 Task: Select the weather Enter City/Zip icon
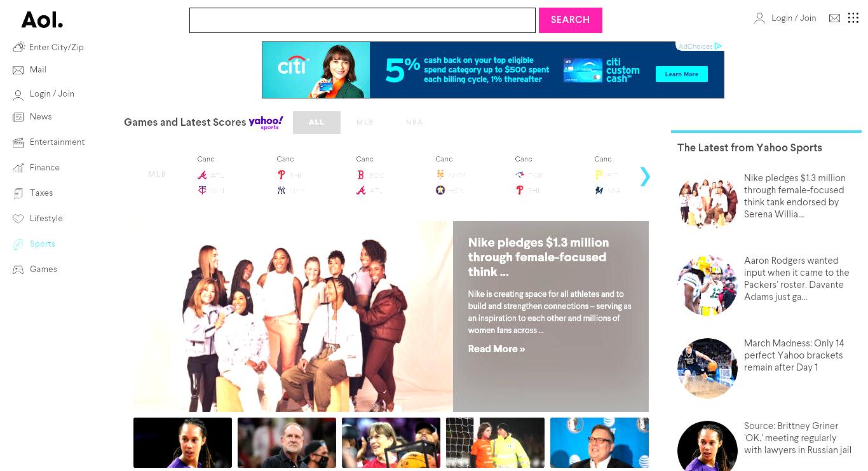[18, 47]
